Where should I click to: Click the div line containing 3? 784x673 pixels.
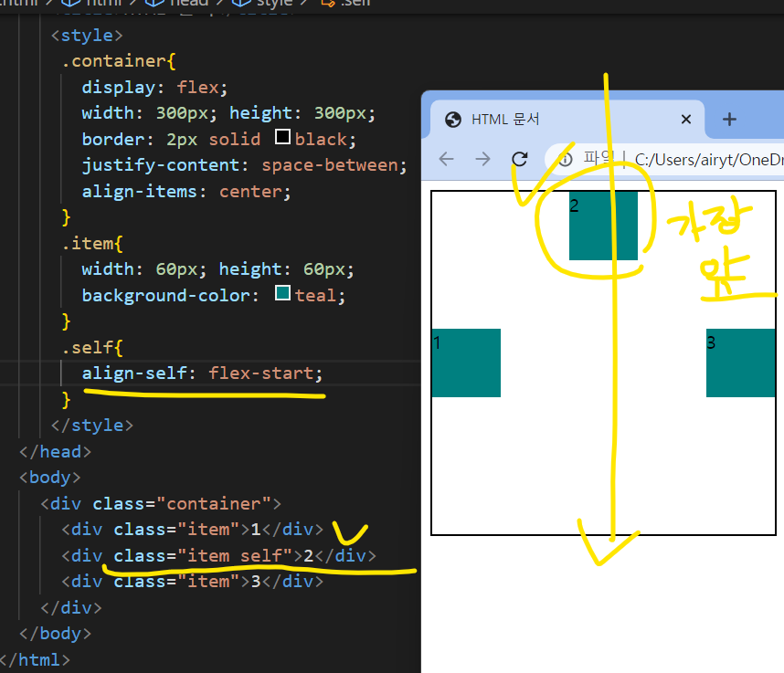(193, 582)
